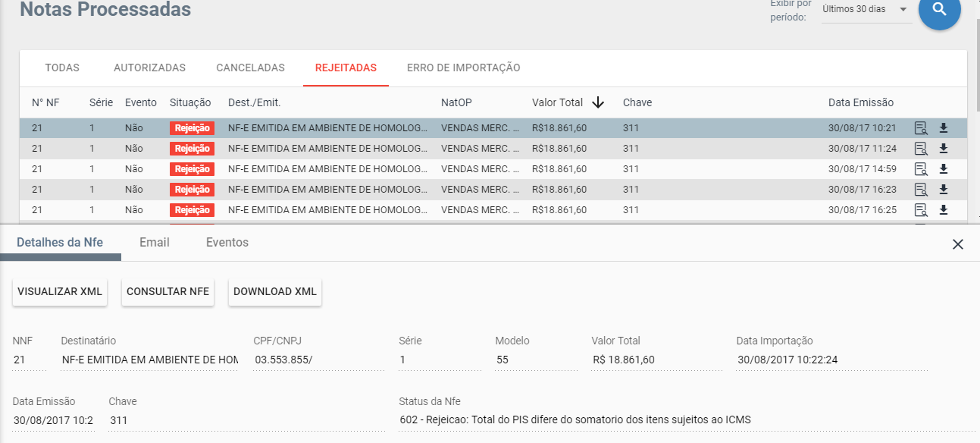Click the Status da Nfe field
The width and height of the screenshot is (980, 443).
click(575, 419)
